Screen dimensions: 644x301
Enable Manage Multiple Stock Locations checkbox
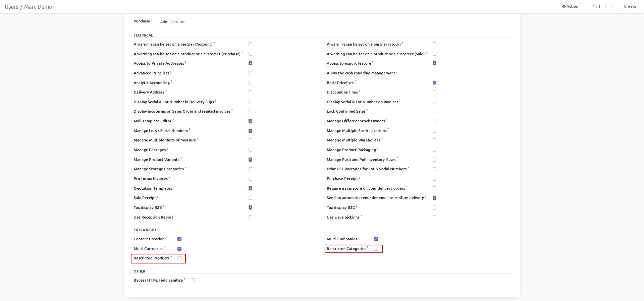click(434, 131)
